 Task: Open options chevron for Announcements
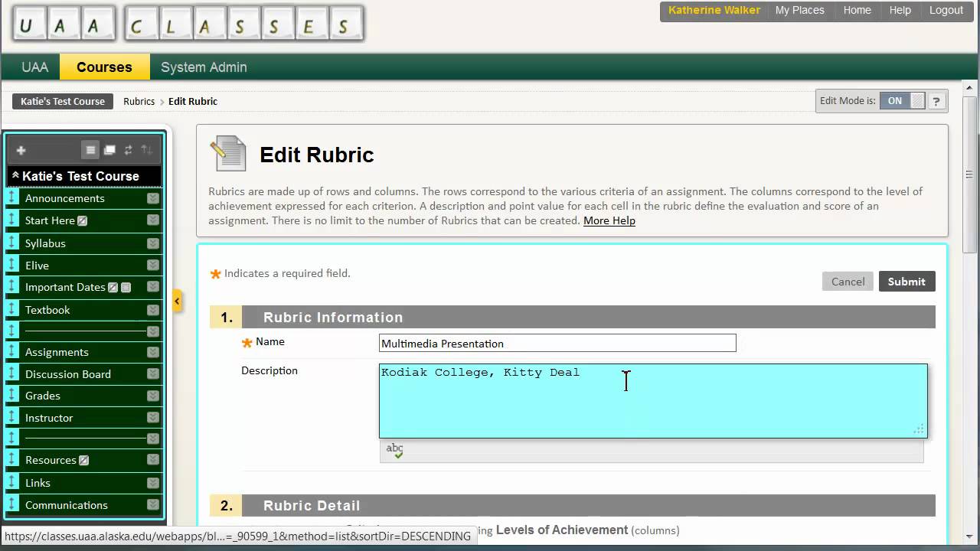pyautogui.click(x=153, y=198)
